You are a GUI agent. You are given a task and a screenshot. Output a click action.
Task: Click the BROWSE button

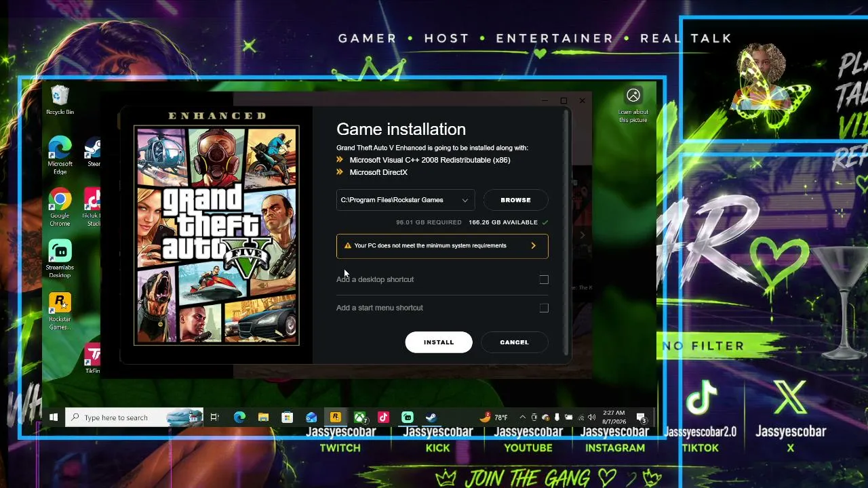coord(515,200)
